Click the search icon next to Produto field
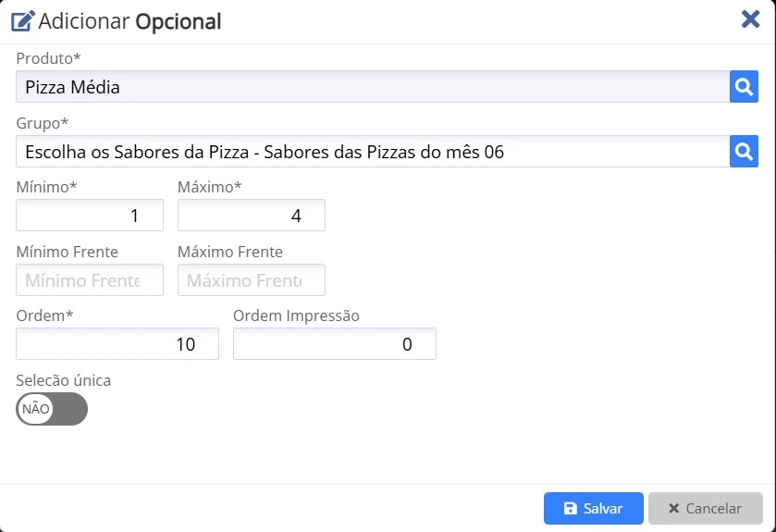This screenshot has width=776, height=532. 744,87
